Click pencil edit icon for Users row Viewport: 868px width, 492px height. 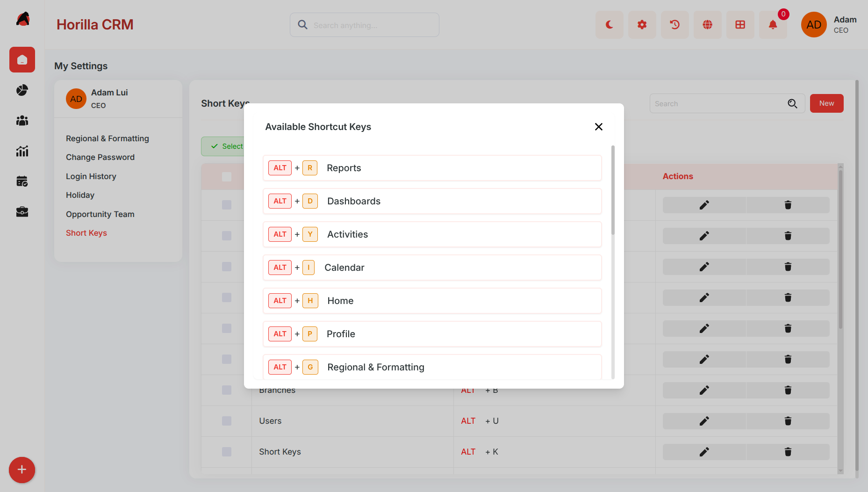click(x=704, y=421)
